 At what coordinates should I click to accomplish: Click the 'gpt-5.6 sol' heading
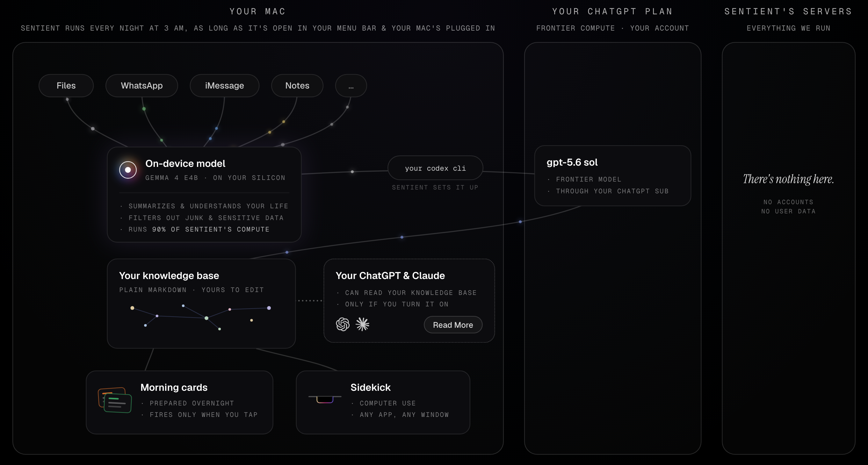coord(572,162)
